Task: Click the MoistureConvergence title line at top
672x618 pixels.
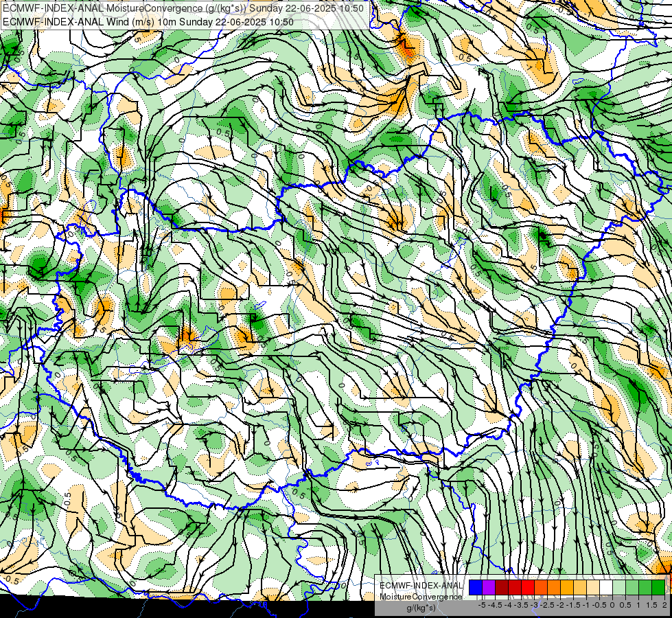Action: [x=183, y=8]
